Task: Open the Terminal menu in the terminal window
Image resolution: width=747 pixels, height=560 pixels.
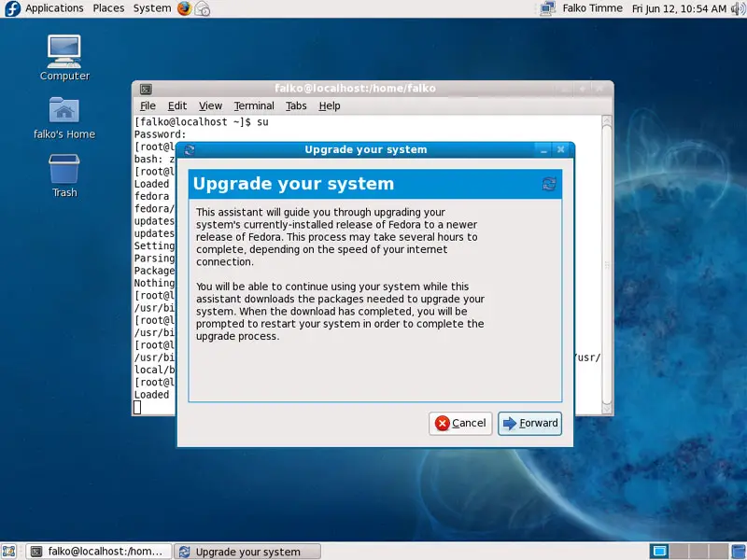Action: (x=254, y=105)
